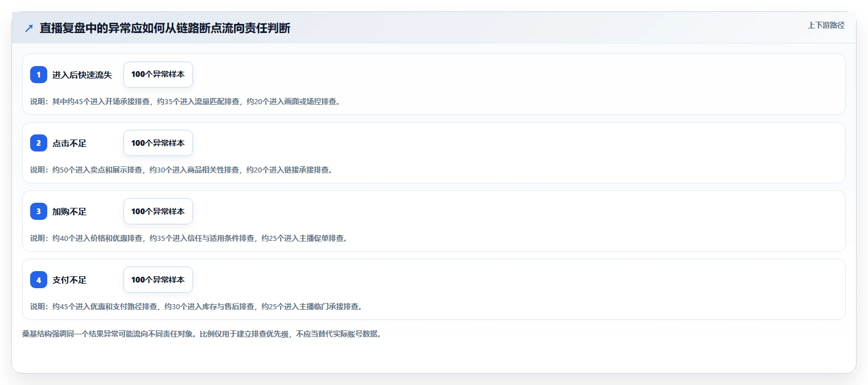Image resolution: width=868 pixels, height=385 pixels.
Task: Click the step 4 number badge
Action: 39,280
